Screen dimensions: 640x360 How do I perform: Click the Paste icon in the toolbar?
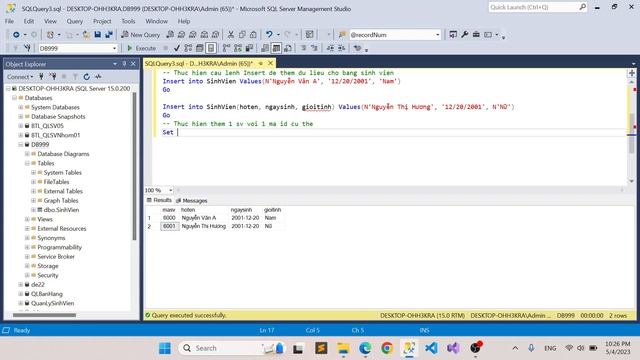click(x=253, y=35)
